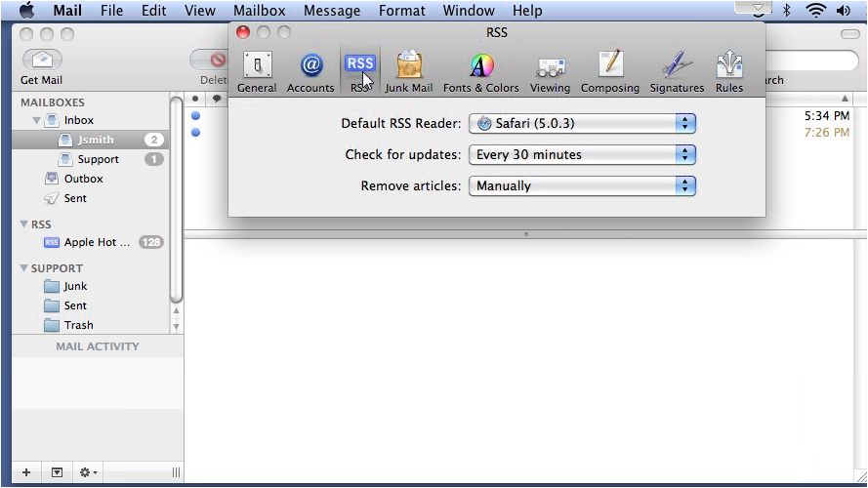This screenshot has width=868, height=488.
Task: Collapse the RSS section triangle
Action: tap(23, 224)
